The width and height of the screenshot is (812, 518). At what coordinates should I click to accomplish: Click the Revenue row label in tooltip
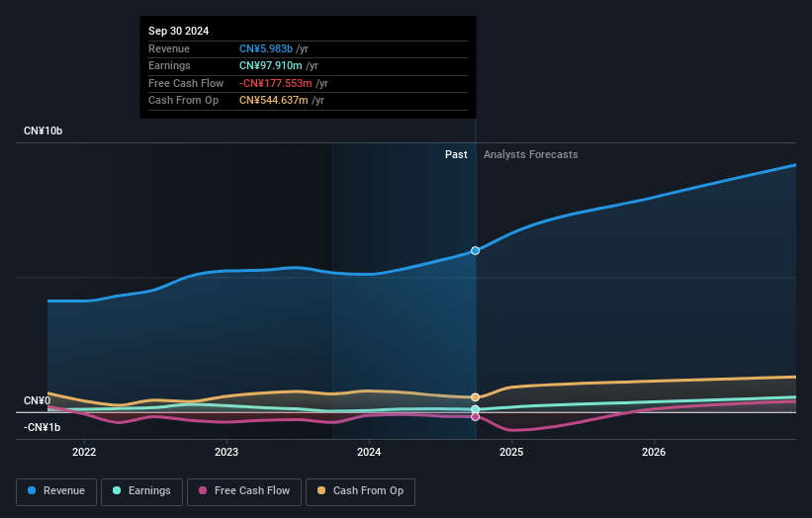169,48
